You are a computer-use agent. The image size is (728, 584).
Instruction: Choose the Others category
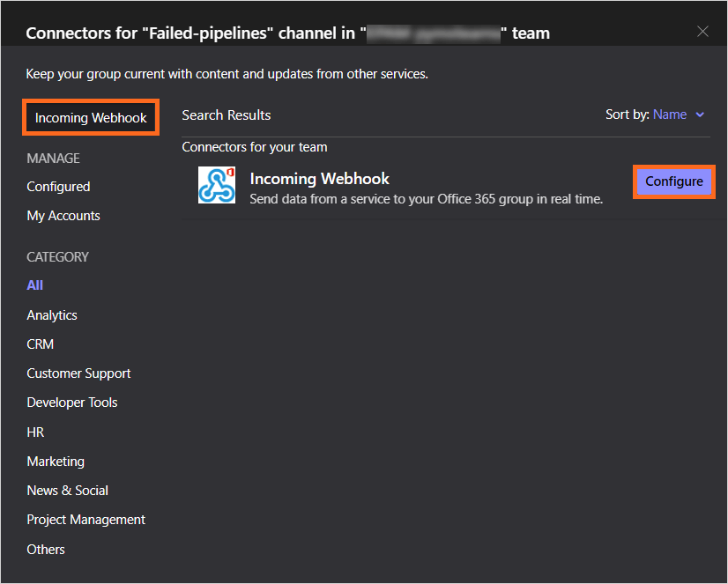(x=46, y=550)
